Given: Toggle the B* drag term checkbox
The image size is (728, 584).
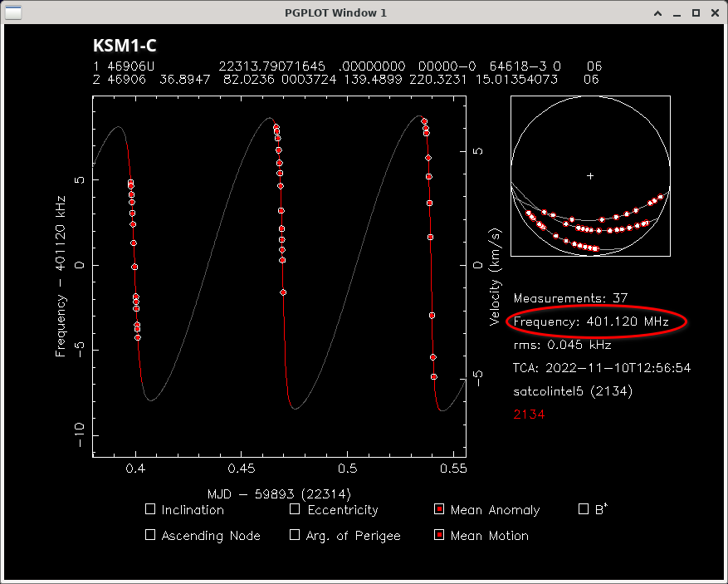Looking at the screenshot, I should (x=583, y=508).
